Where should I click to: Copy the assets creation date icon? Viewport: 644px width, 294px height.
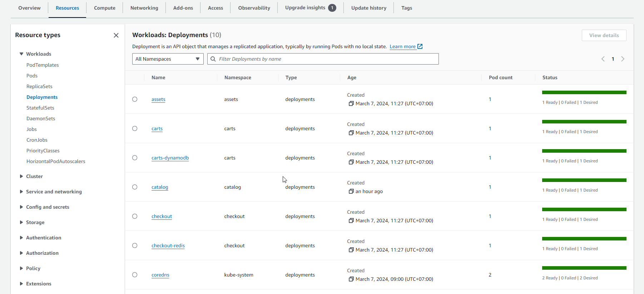(351, 103)
